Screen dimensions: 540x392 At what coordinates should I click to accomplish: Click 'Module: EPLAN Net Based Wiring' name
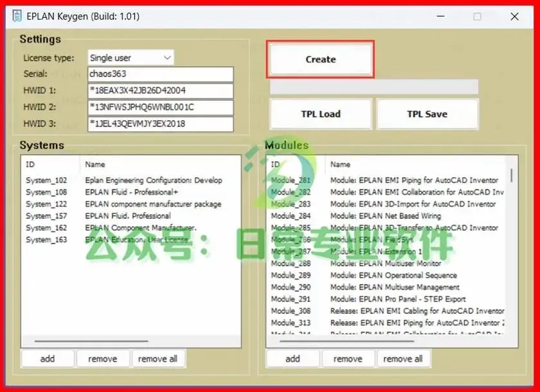click(x=386, y=216)
